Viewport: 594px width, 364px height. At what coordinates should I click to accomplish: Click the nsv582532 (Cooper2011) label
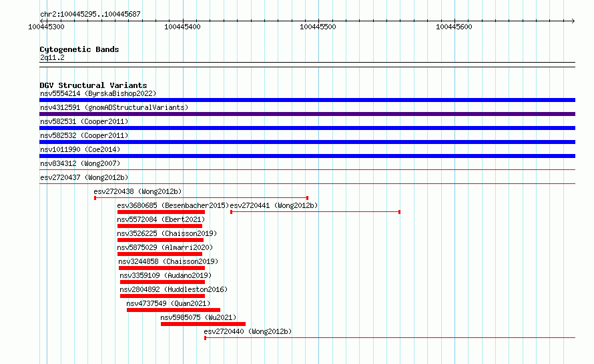pos(84,135)
